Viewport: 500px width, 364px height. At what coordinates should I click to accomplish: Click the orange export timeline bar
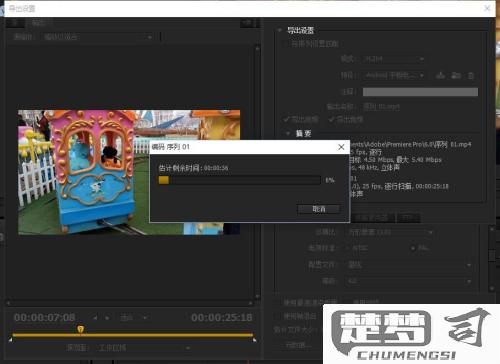132,335
